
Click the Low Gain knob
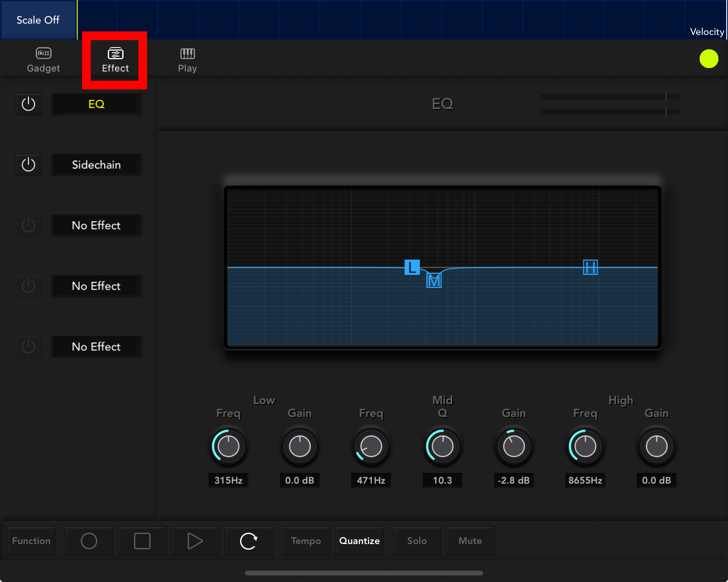click(x=300, y=446)
